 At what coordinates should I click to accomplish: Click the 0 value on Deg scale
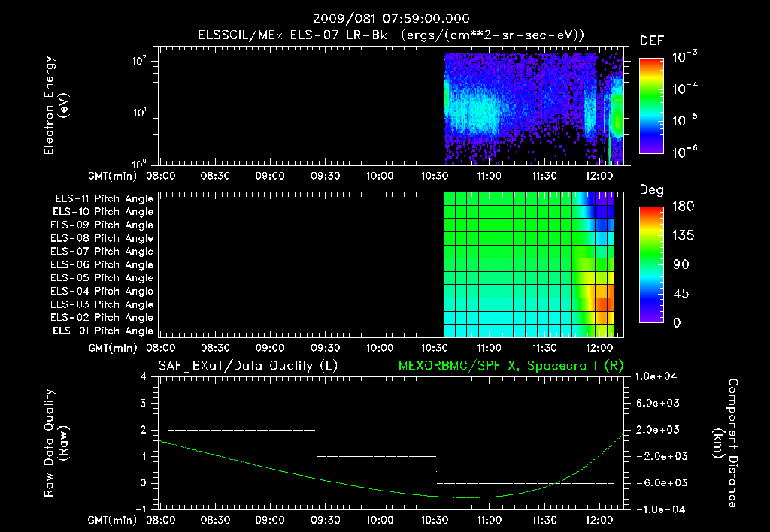[x=677, y=323]
